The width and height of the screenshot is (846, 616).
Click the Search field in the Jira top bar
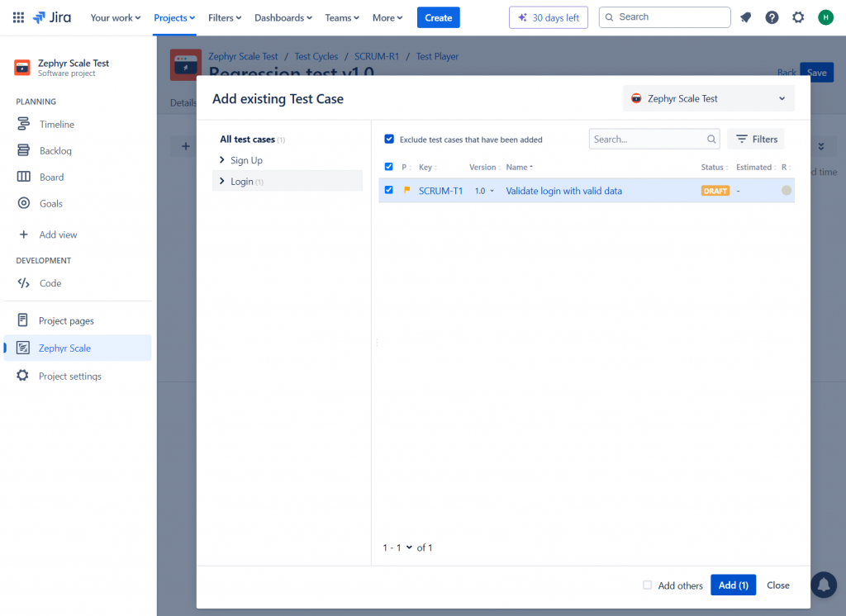664,17
